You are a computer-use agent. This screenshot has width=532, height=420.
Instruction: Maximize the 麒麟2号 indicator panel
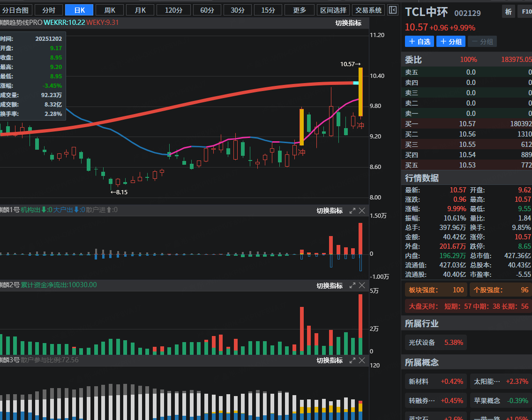[352, 286]
